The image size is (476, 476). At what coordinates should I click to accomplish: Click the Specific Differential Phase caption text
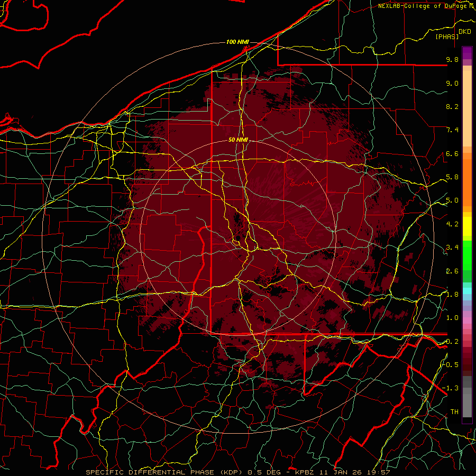(237, 472)
